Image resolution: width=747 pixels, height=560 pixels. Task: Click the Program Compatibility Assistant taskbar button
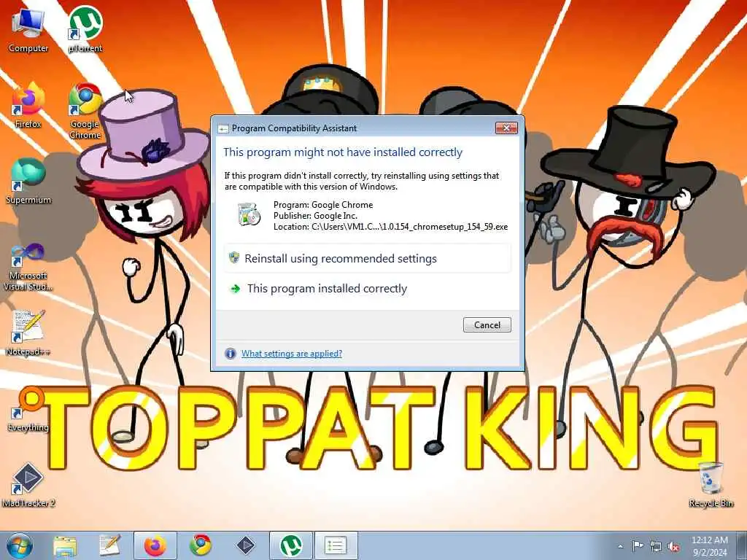coord(336,545)
